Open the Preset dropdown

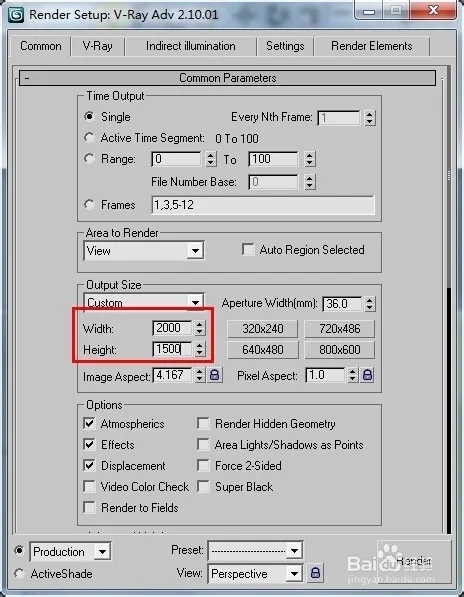point(255,551)
